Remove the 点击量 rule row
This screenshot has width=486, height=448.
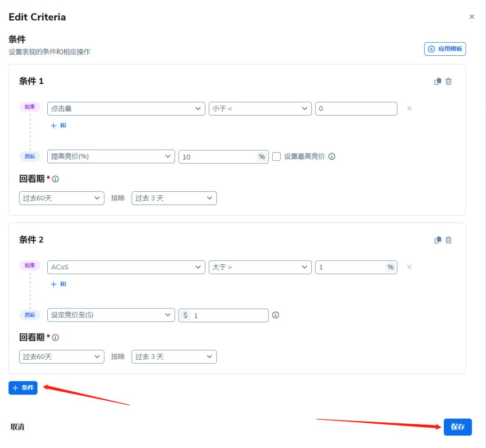[x=409, y=109]
